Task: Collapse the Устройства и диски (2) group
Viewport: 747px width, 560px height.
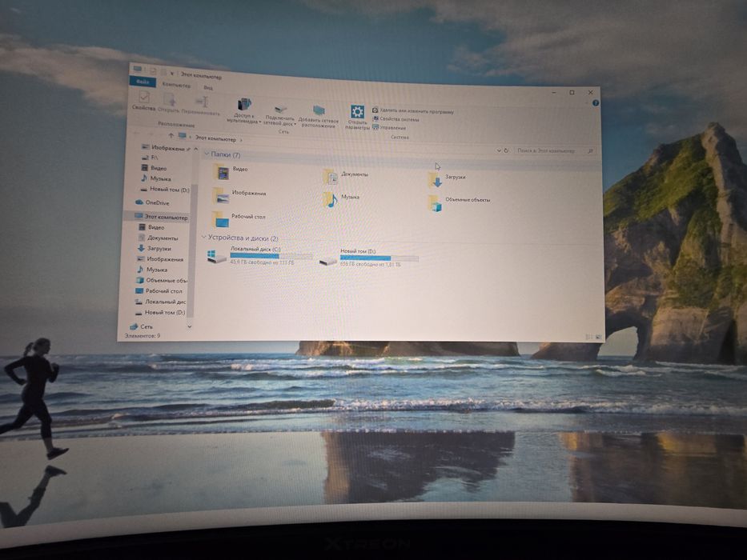Action: (203, 237)
